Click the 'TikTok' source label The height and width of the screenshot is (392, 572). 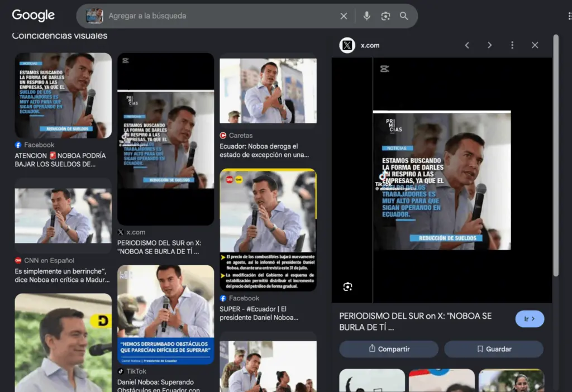(x=136, y=371)
